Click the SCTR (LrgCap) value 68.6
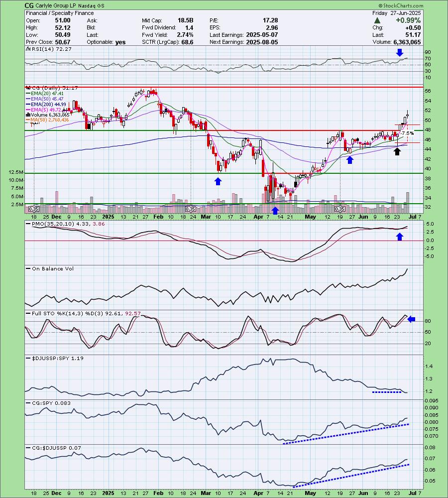Viewport: 448px width, 498px height. coord(187,42)
